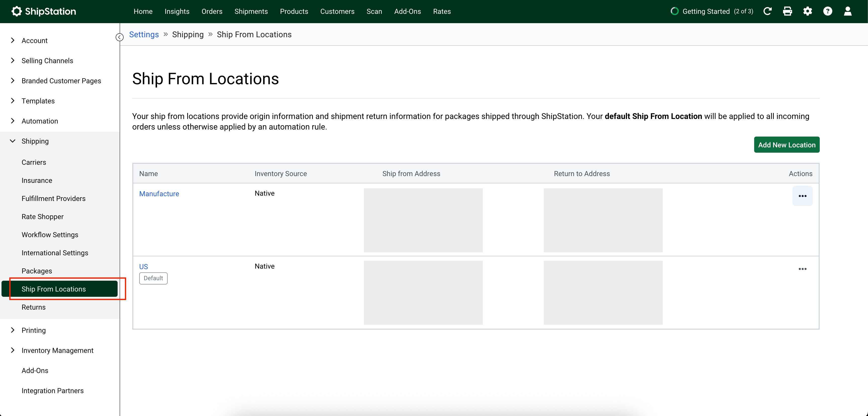This screenshot has height=416, width=868.
Task: Open Getting Started progress indicator
Action: [712, 11]
